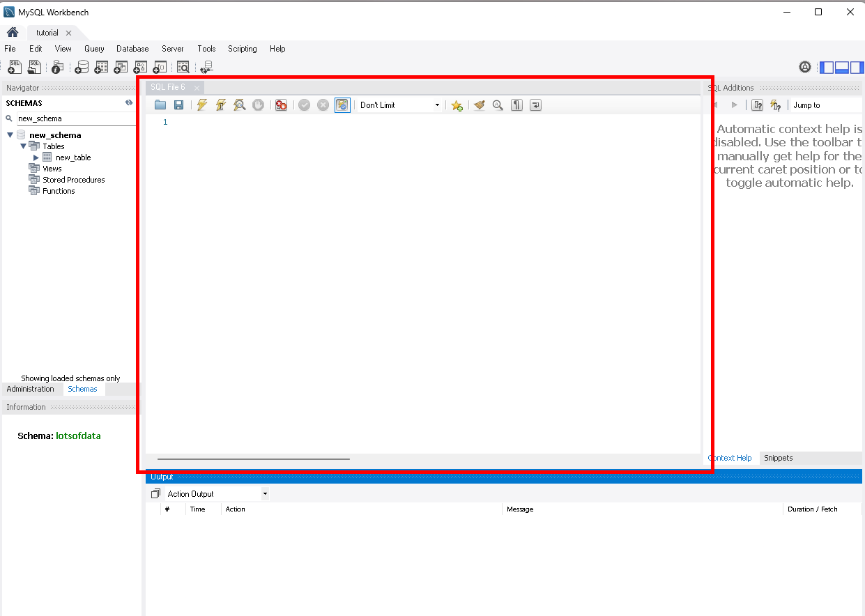
Task: Switch to the Context Help tab
Action: pyautogui.click(x=730, y=458)
